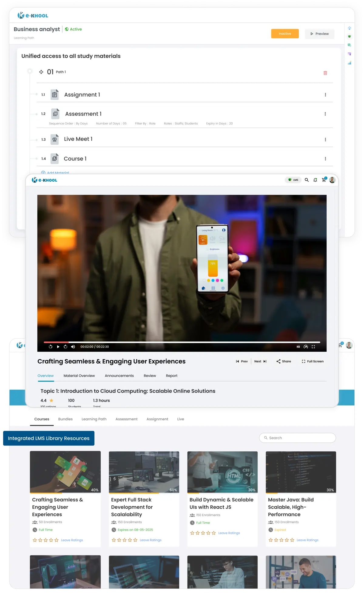Open Build Dynamic React JS course thumbnail
Image resolution: width=364 pixels, height=595 pixels.
coord(222,472)
